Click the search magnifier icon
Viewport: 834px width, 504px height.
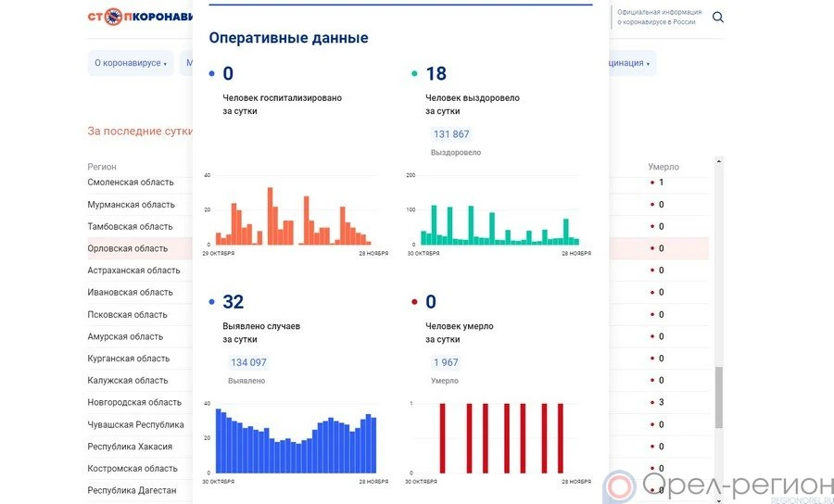pos(717,18)
